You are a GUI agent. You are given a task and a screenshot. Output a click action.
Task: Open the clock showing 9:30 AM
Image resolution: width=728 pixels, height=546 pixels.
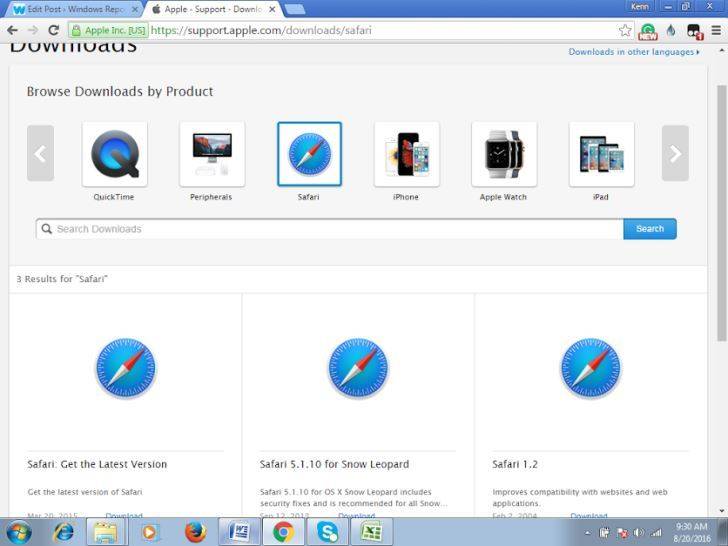(692, 533)
